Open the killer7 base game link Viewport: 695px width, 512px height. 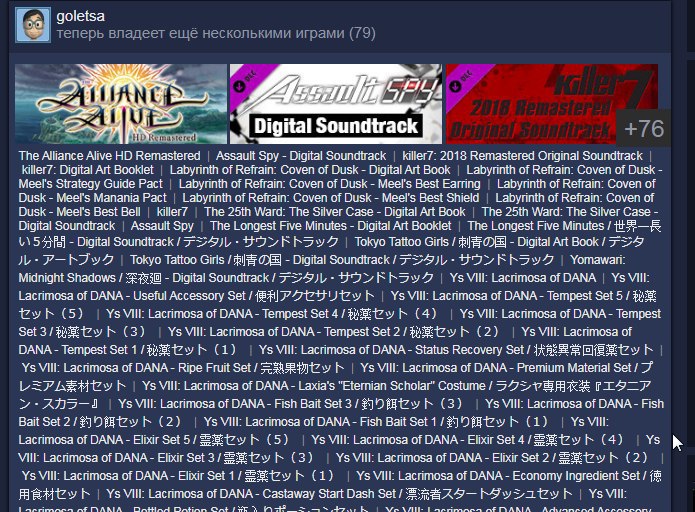click(172, 212)
